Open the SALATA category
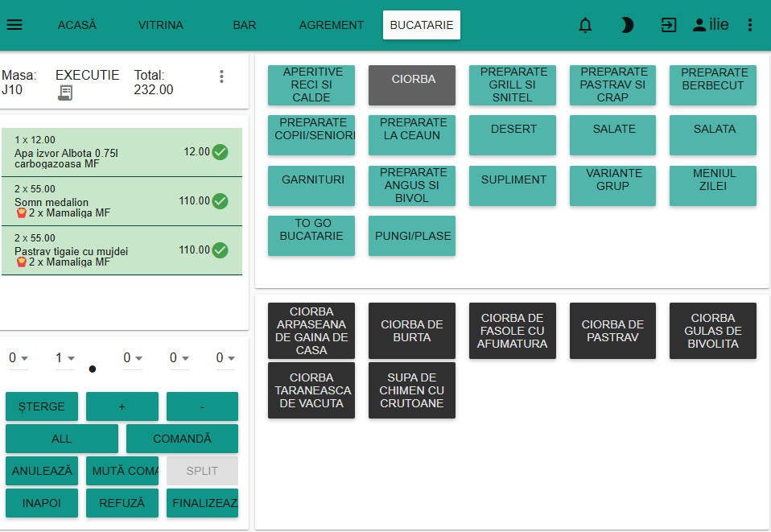The image size is (771, 532). click(713, 135)
